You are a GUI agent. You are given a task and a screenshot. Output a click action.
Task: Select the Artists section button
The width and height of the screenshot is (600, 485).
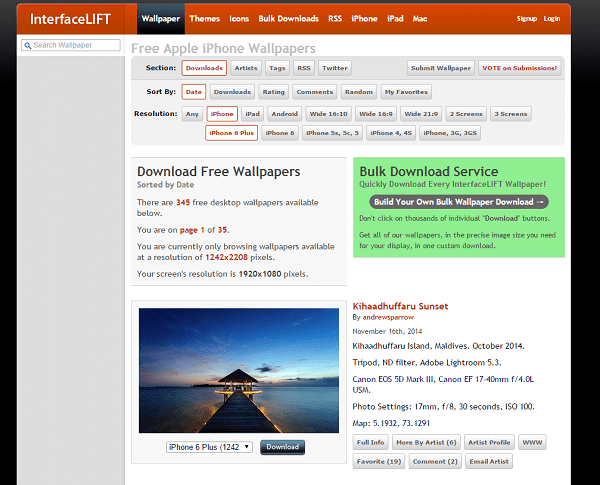point(246,68)
